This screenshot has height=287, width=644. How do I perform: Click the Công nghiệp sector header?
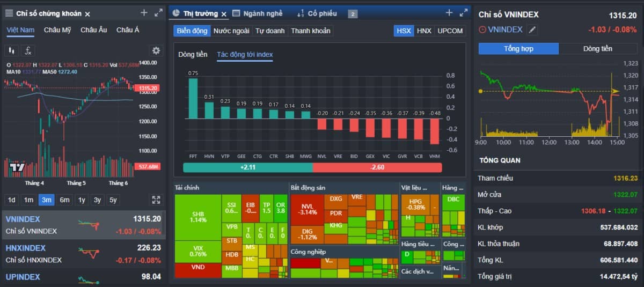308,252
